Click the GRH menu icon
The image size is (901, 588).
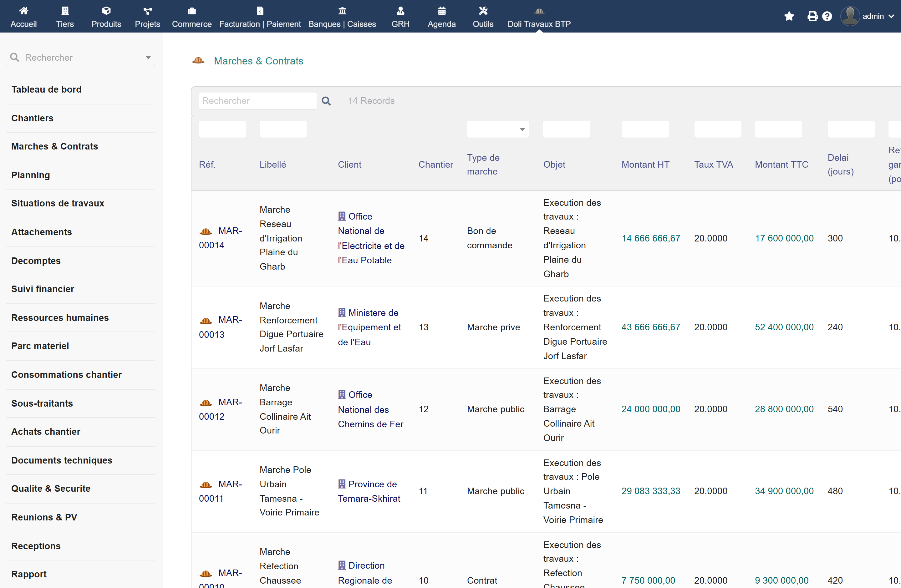pos(400,11)
